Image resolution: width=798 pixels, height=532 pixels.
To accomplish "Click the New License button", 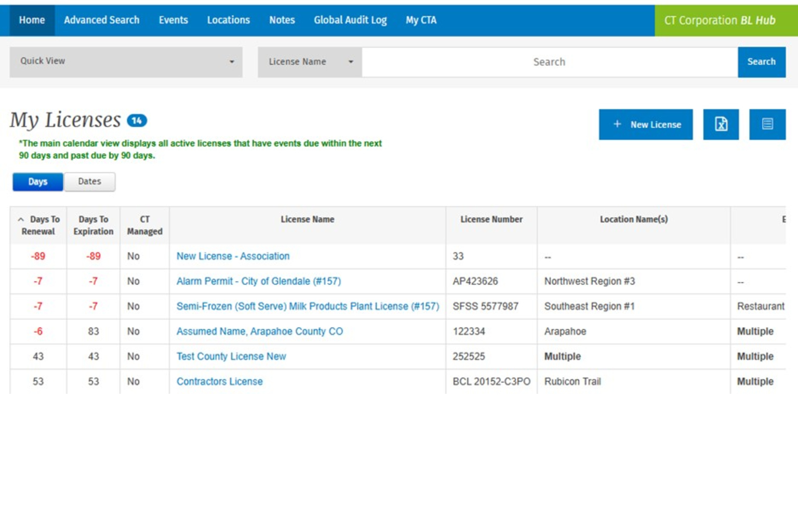I will 645,124.
